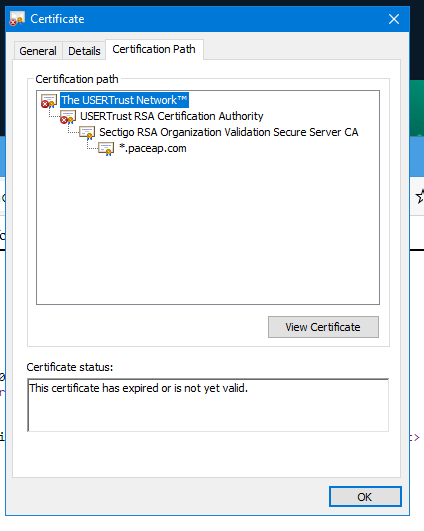Select the Certification Path tab
This screenshot has width=424, height=531.
pos(154,49)
